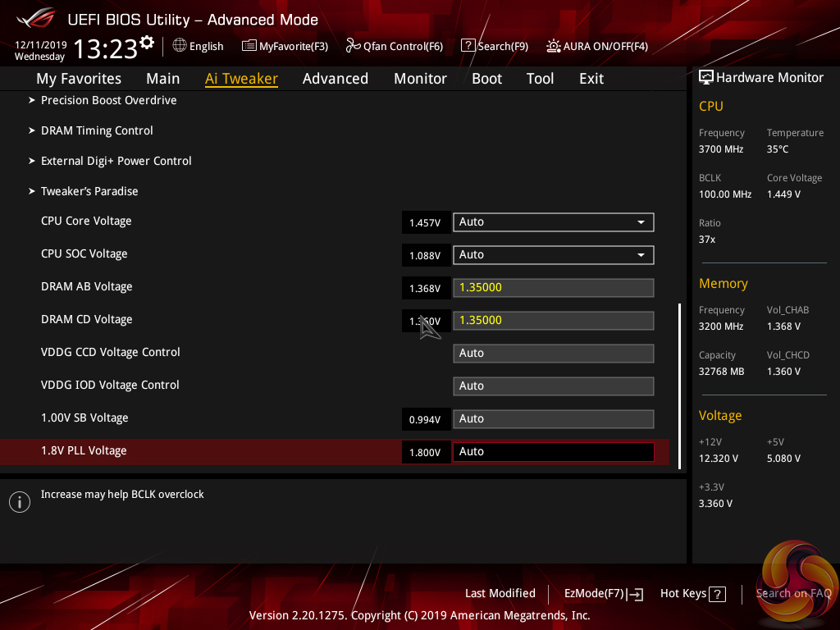Click the Hot Keys question mark icon

coord(717,594)
